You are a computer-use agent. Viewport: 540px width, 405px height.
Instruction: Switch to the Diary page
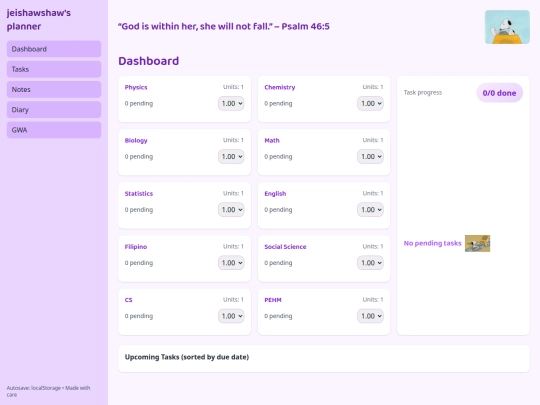(54, 110)
